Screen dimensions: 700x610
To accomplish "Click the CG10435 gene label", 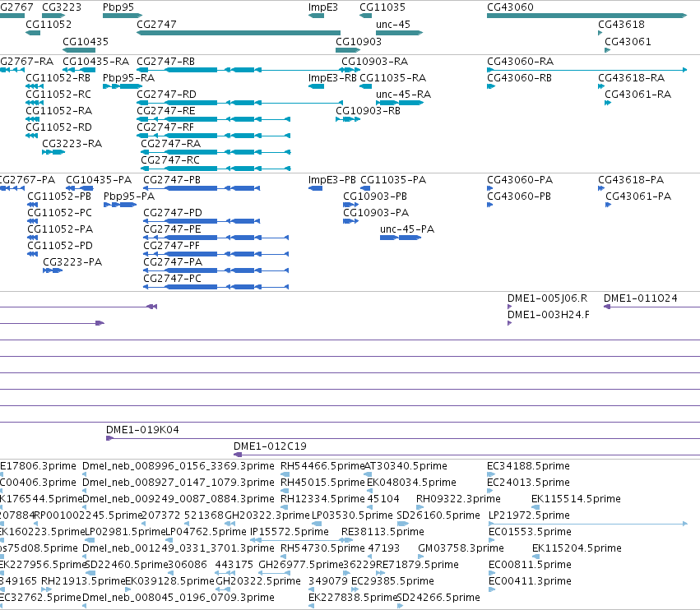I will point(86,41).
